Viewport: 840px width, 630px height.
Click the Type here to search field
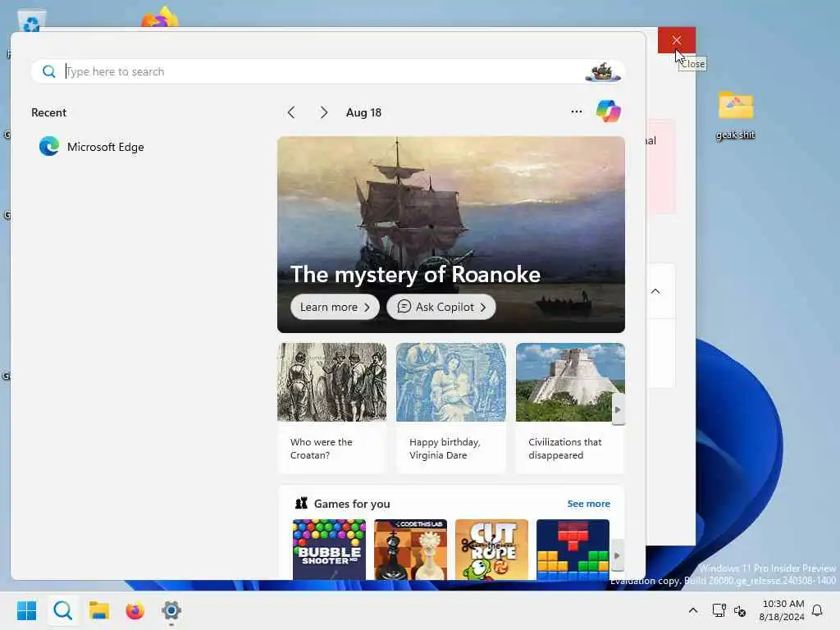point(328,71)
